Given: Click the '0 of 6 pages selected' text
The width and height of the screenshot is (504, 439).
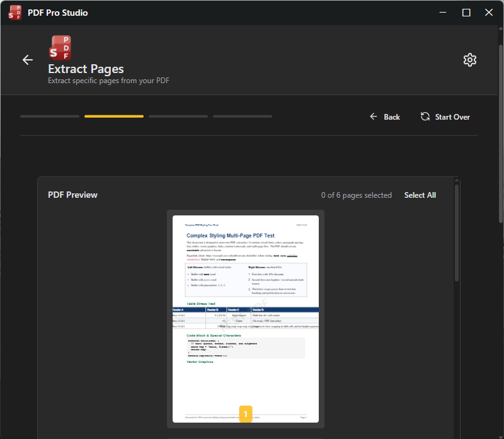Looking at the screenshot, I should coord(356,195).
